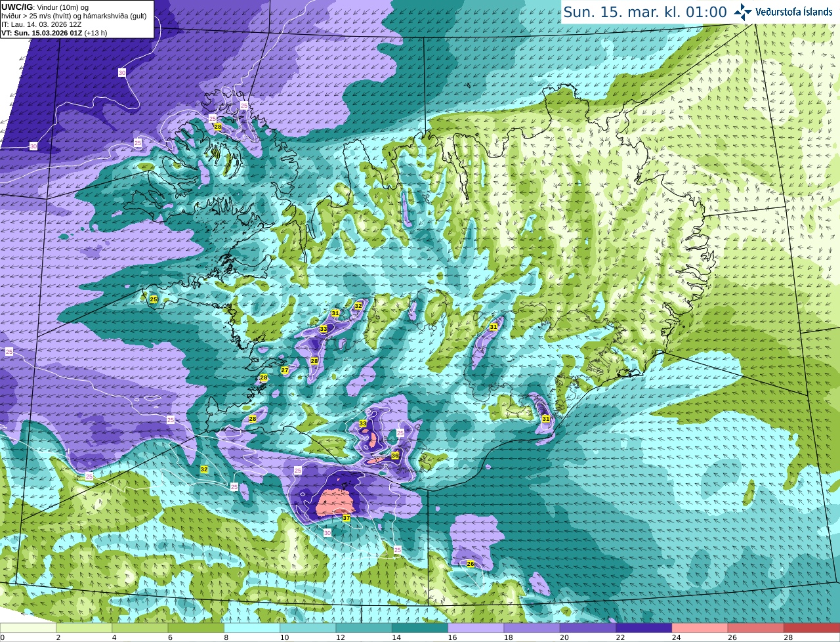Click the yellow 26 peak gust label

(471, 564)
